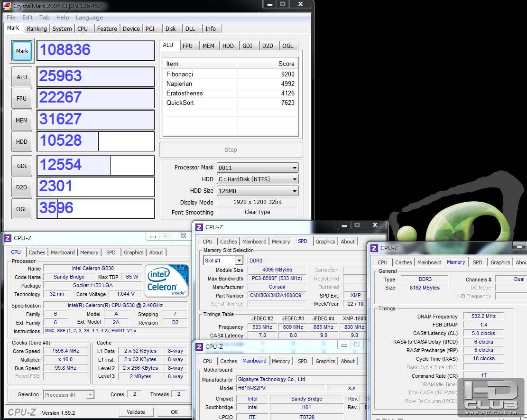The image size is (527, 420).
Task: Open Graphics tab in CPU-Z Memory window
Action: click(x=500, y=262)
